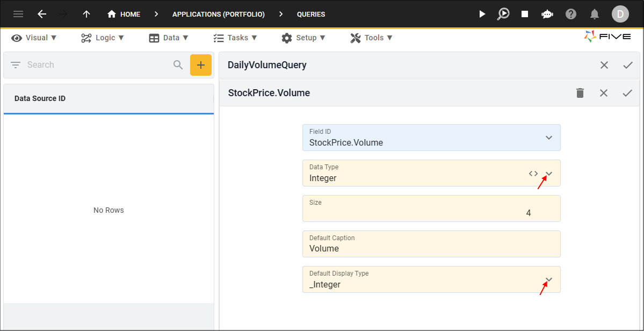Click the forward arrow in top bar
The width and height of the screenshot is (644, 331).
(x=64, y=15)
